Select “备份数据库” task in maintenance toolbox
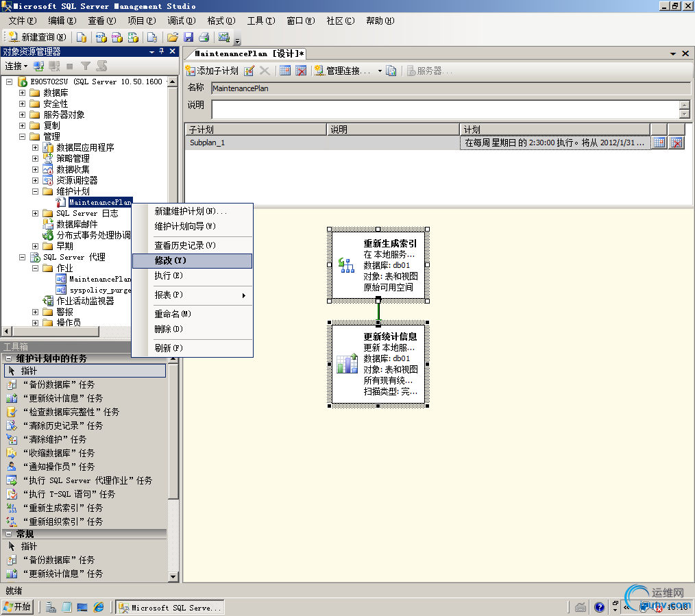Screen dimensions: 695x616 (59, 384)
